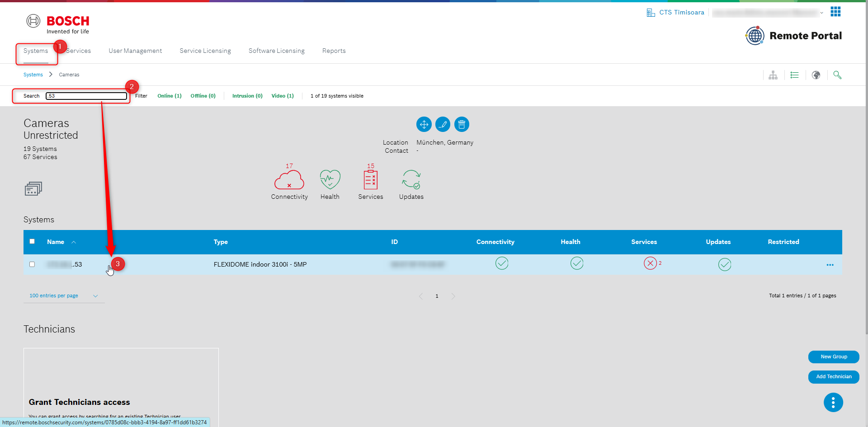Open the User Management tab
The width and height of the screenshot is (868, 427).
135,51
